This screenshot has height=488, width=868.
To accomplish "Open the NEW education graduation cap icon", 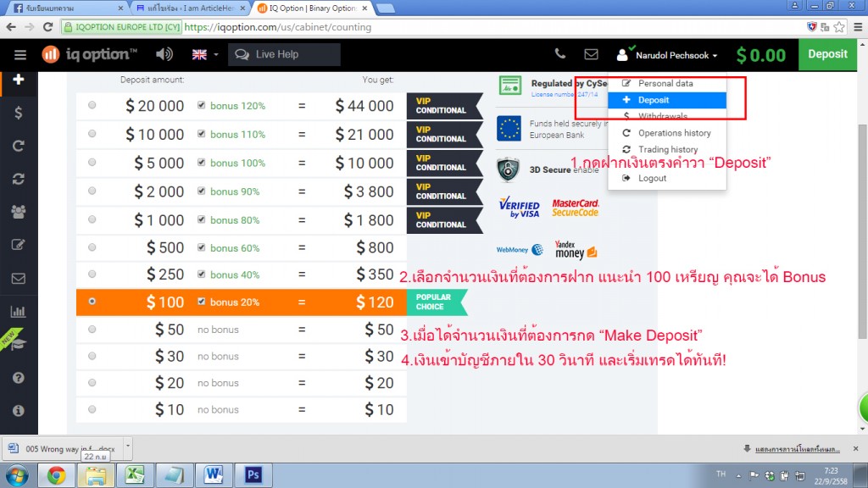I will [17, 342].
